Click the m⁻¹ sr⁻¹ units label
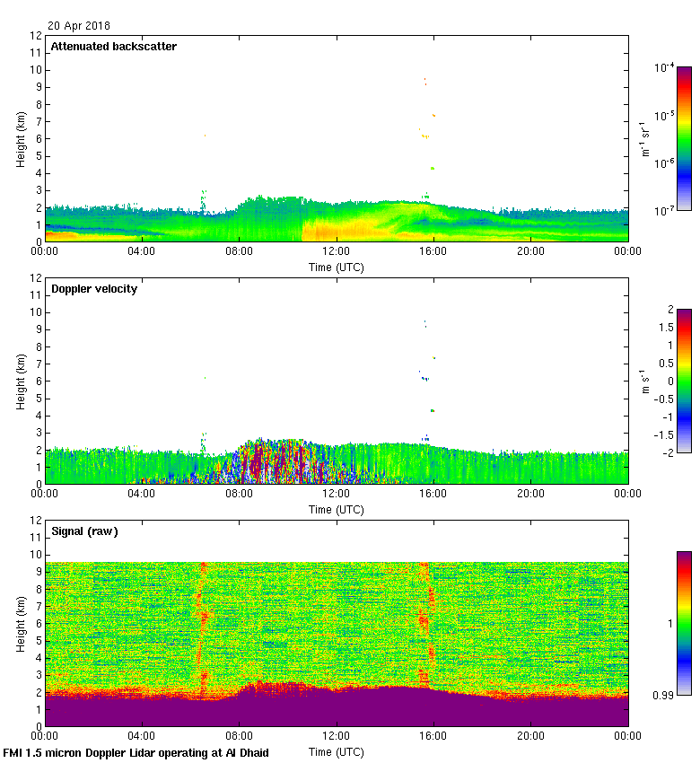Viewport: 700px width, 763px height. [x=644, y=138]
